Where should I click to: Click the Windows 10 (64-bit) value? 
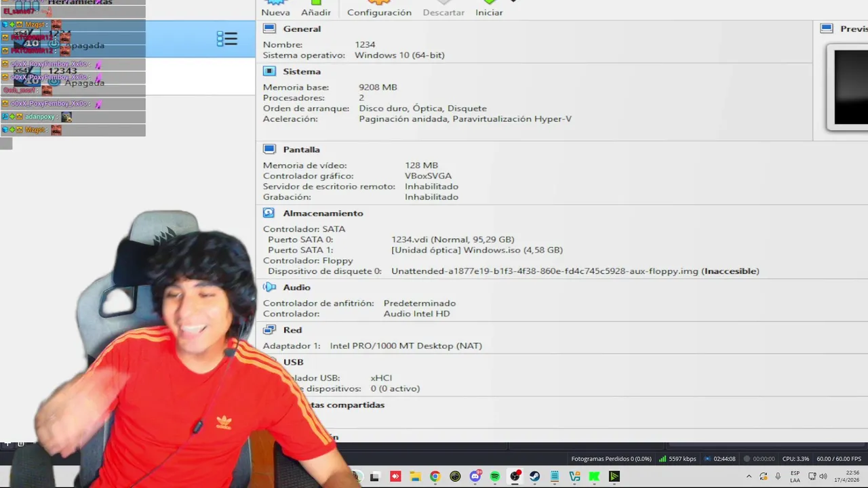(x=399, y=56)
